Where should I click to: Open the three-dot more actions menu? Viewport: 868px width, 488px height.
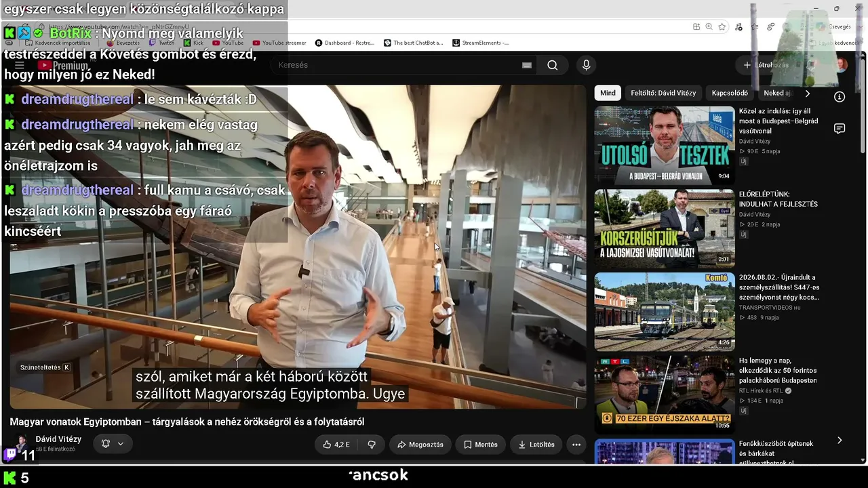(576, 445)
